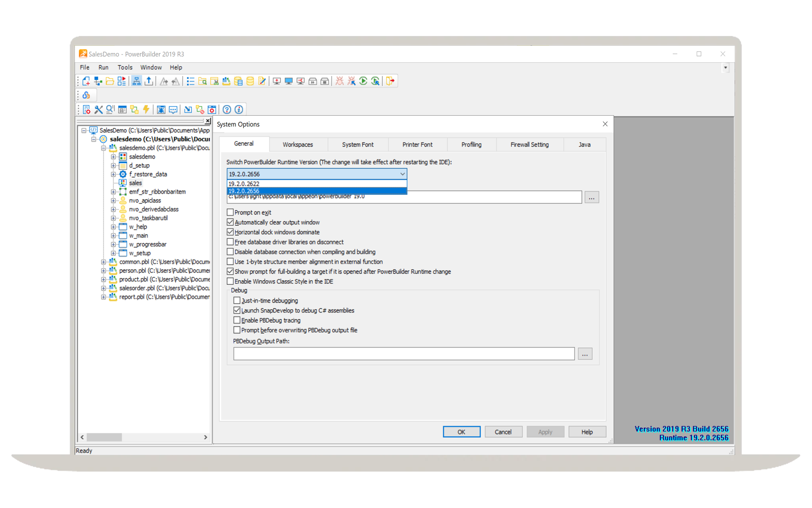
Task: Click the Debug bug toolbar icon
Action: [340, 81]
